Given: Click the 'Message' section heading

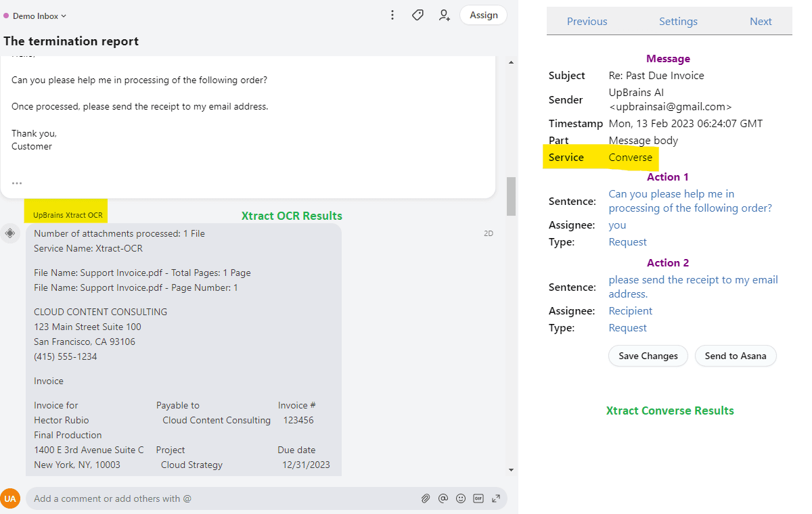Looking at the screenshot, I should click(x=668, y=59).
